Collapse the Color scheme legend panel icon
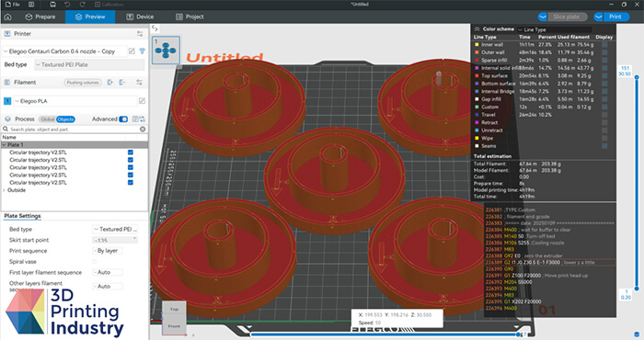Image resolution: width=644 pixels, height=340 pixels. (x=477, y=29)
